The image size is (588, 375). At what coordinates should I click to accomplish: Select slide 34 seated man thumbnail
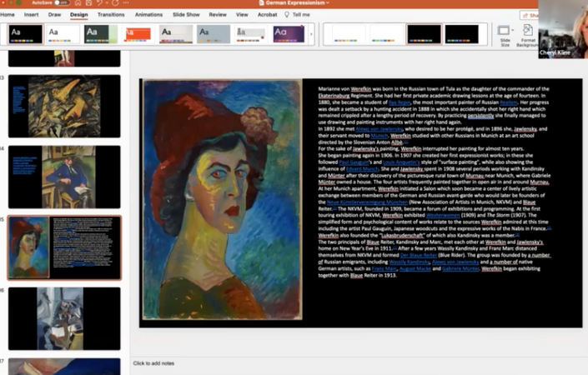[x=64, y=177]
